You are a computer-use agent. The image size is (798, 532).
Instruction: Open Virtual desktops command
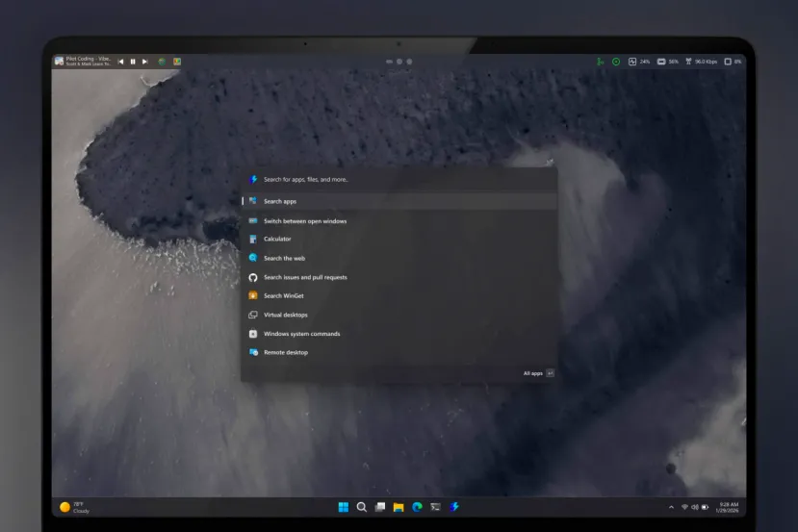point(399,315)
